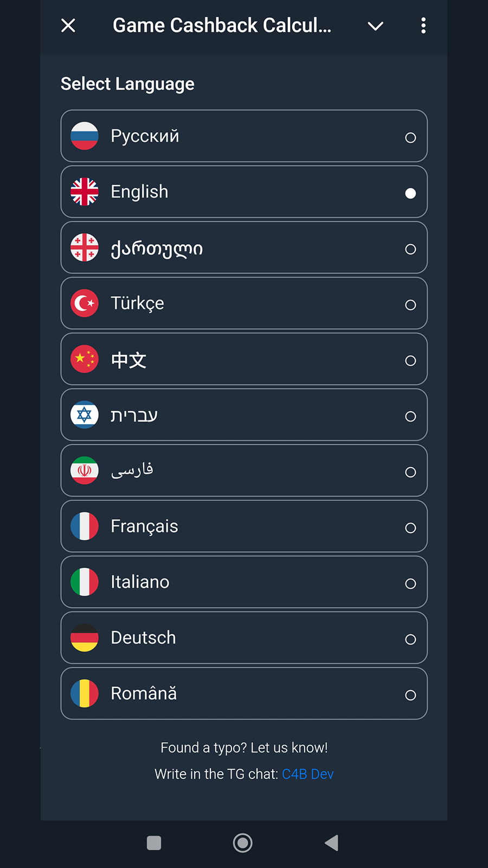Viewport: 488px width, 868px height.
Task: Select the Română radio button
Action: tap(410, 695)
